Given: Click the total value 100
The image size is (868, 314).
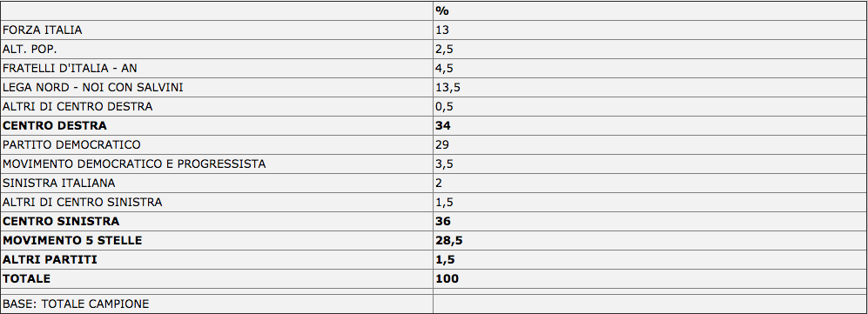Looking at the screenshot, I should click(x=447, y=278).
